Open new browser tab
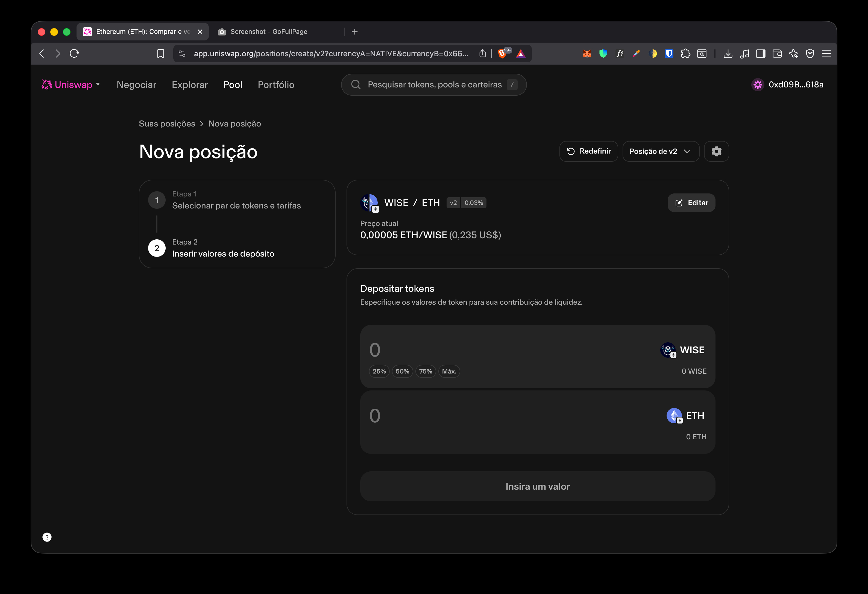 355,32
